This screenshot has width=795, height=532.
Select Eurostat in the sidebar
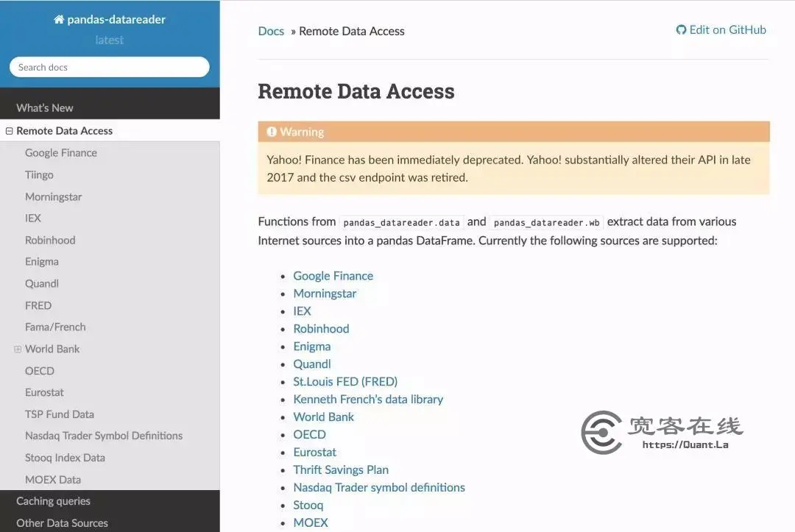coord(45,393)
